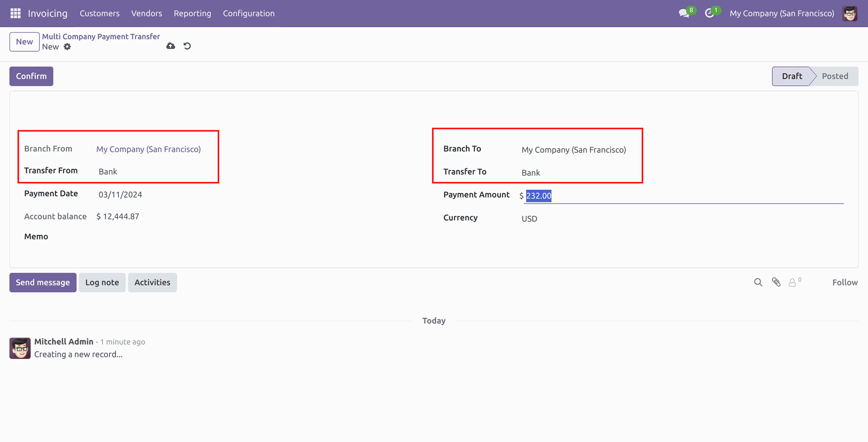The width and height of the screenshot is (868, 442).
Task: Open the activities clock icon
Action: coord(709,14)
